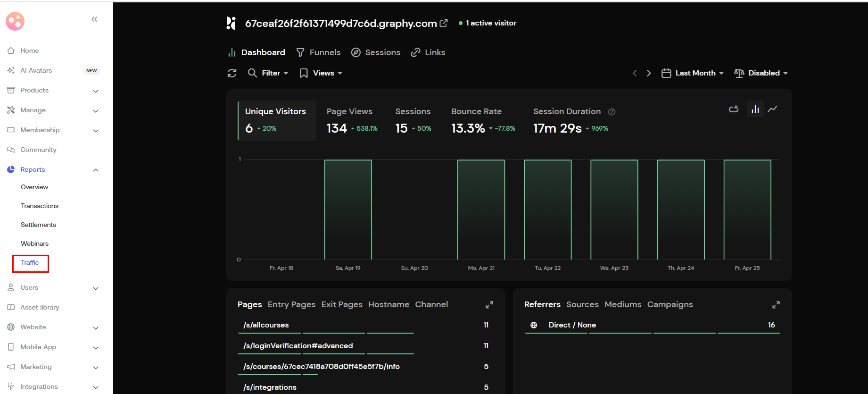Expand the Pages panel to fullscreen
Image resolution: width=868 pixels, height=394 pixels.
[489, 305]
